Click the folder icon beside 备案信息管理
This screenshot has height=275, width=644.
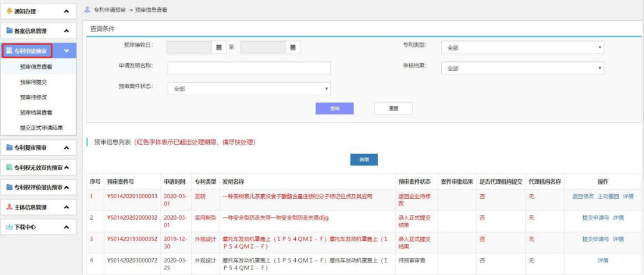[x=9, y=30]
